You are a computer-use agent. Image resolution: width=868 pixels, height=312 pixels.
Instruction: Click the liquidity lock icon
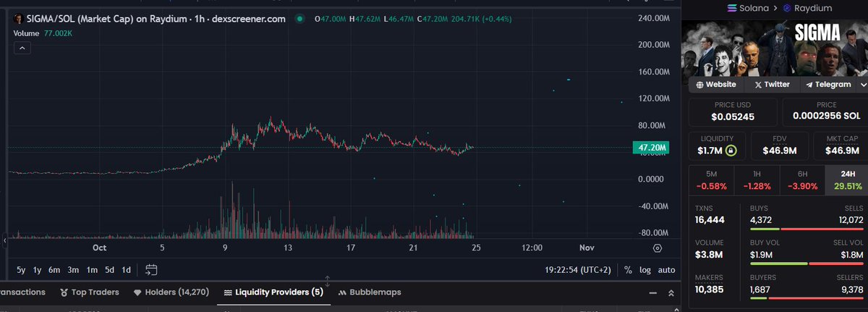coord(731,151)
